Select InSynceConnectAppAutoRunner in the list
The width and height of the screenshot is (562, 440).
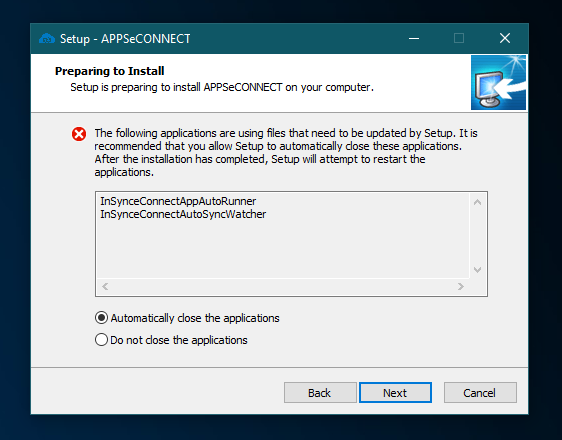(x=178, y=201)
